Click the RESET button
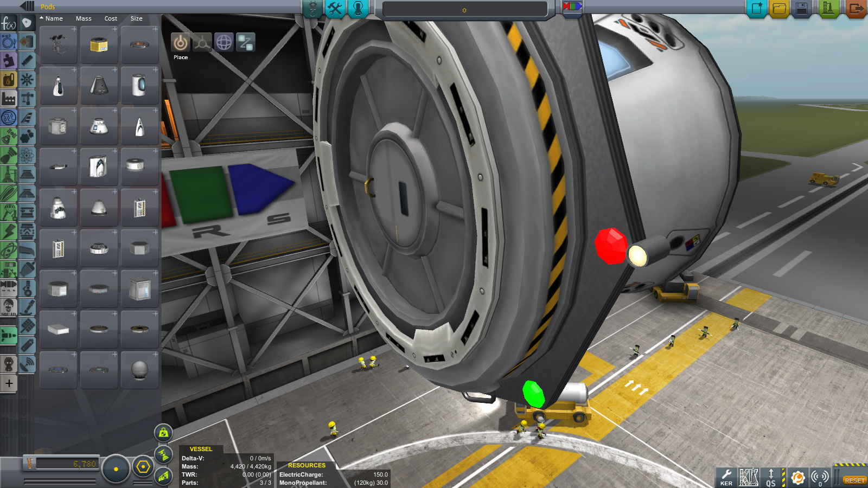Screen dimensions: 868x488 854,480
